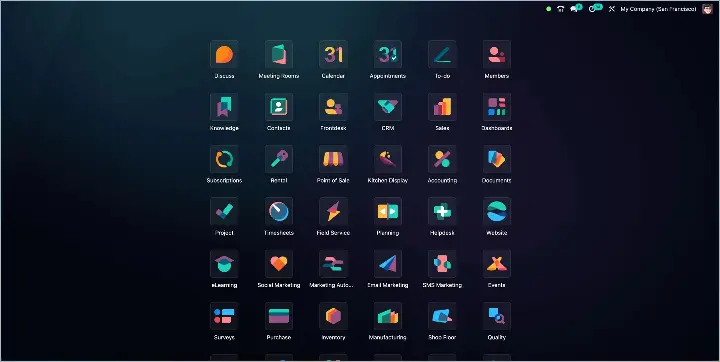This screenshot has height=362, width=720.
Task: Open the VoIP phone icon
Action: point(561,9)
